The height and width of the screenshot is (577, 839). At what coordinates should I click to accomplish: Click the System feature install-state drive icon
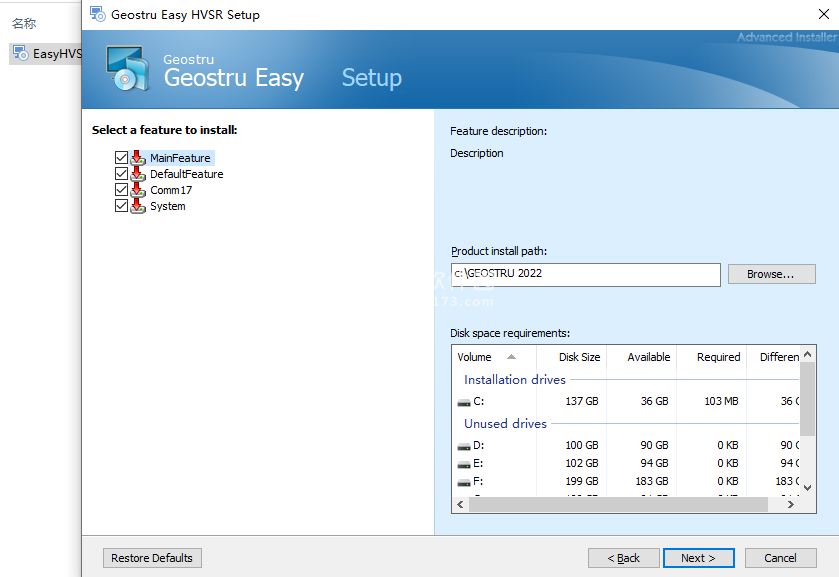[x=138, y=206]
